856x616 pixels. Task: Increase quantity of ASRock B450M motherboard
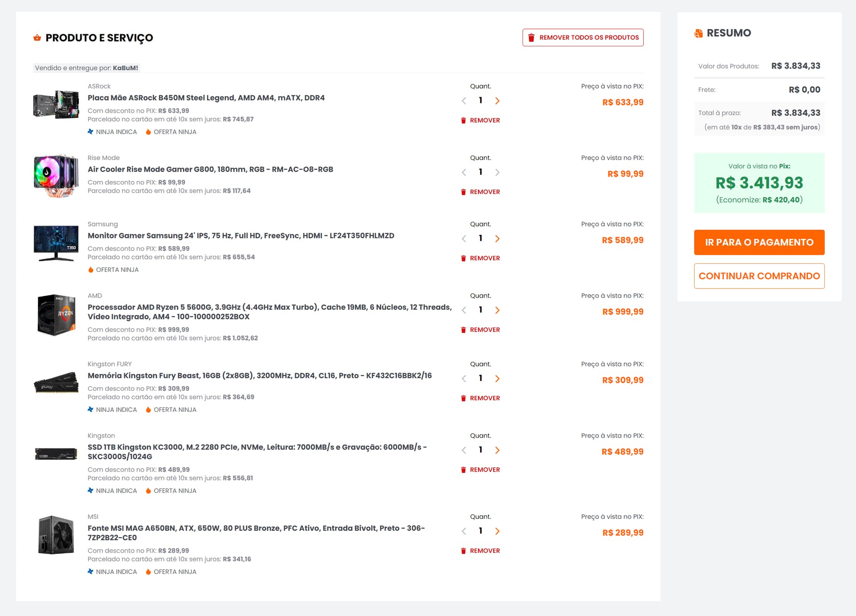(497, 101)
